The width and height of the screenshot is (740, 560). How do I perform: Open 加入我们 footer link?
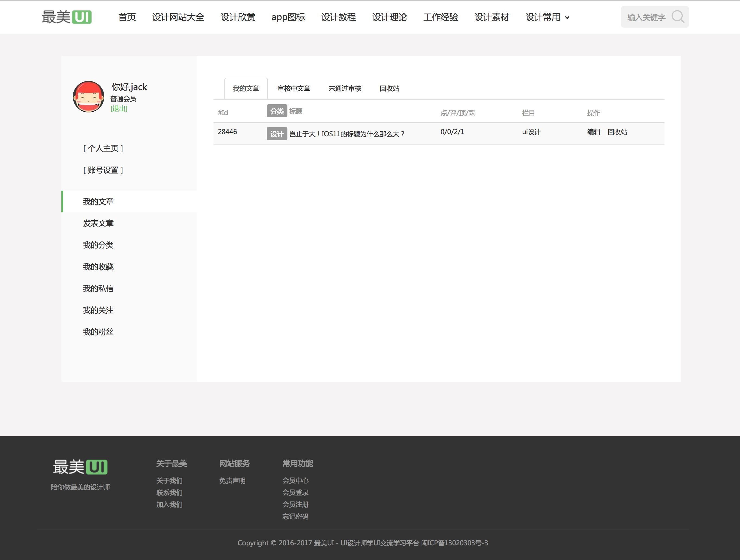(170, 504)
